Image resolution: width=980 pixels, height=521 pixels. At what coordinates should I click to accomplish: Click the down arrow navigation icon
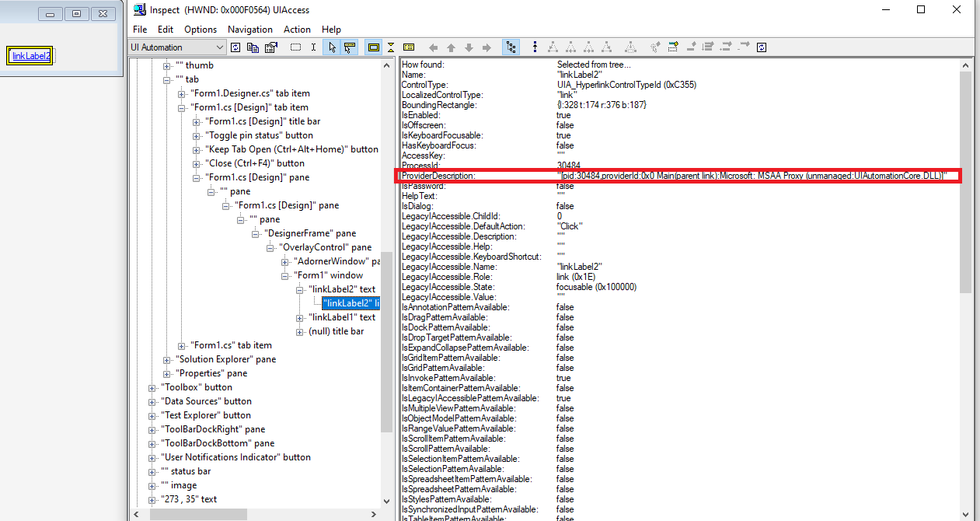pos(469,47)
